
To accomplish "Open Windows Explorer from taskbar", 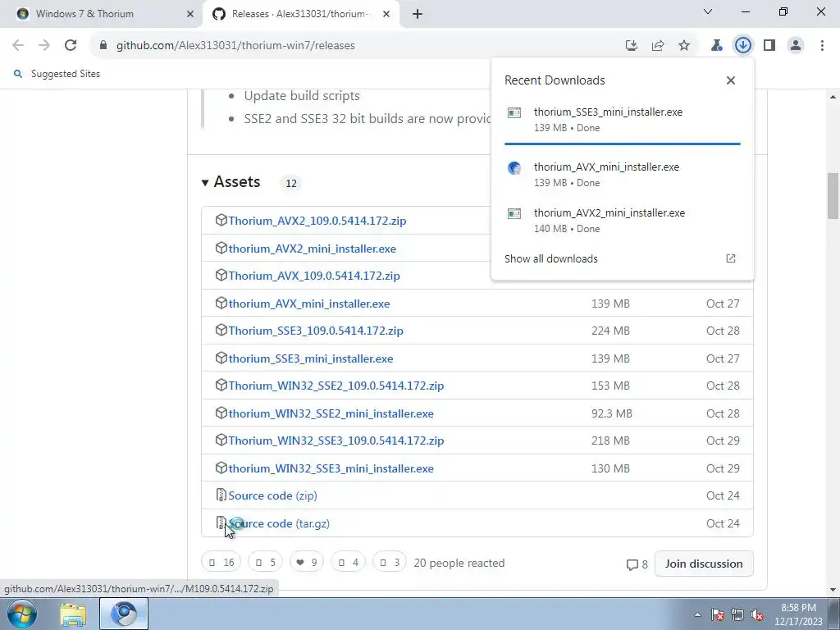I will (x=73, y=614).
